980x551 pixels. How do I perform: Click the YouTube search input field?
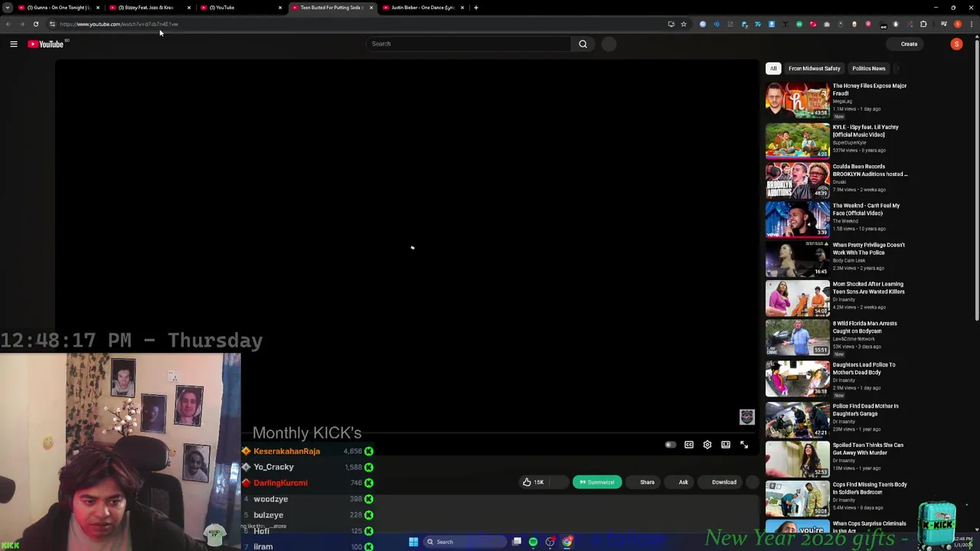pyautogui.click(x=469, y=44)
